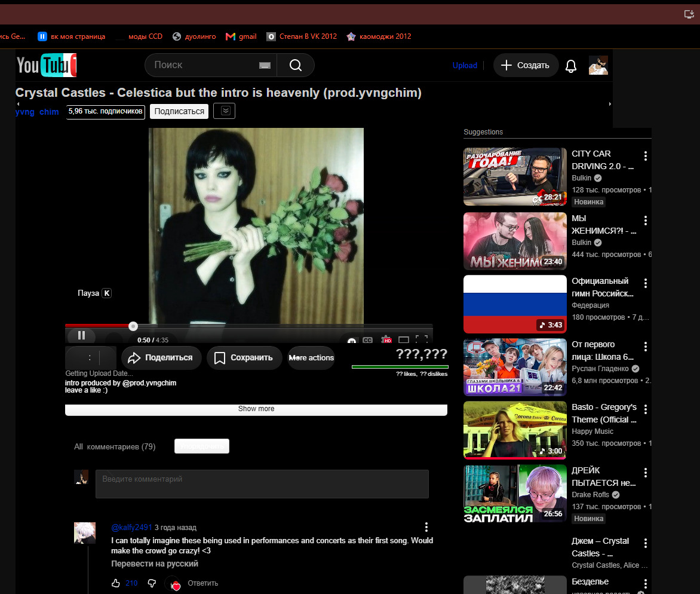Expand description with Show more
This screenshot has width=700, height=594.
click(x=256, y=409)
